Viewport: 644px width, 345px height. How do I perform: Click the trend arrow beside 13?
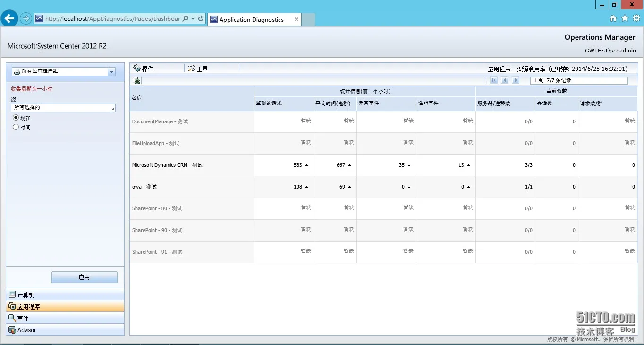pos(468,165)
